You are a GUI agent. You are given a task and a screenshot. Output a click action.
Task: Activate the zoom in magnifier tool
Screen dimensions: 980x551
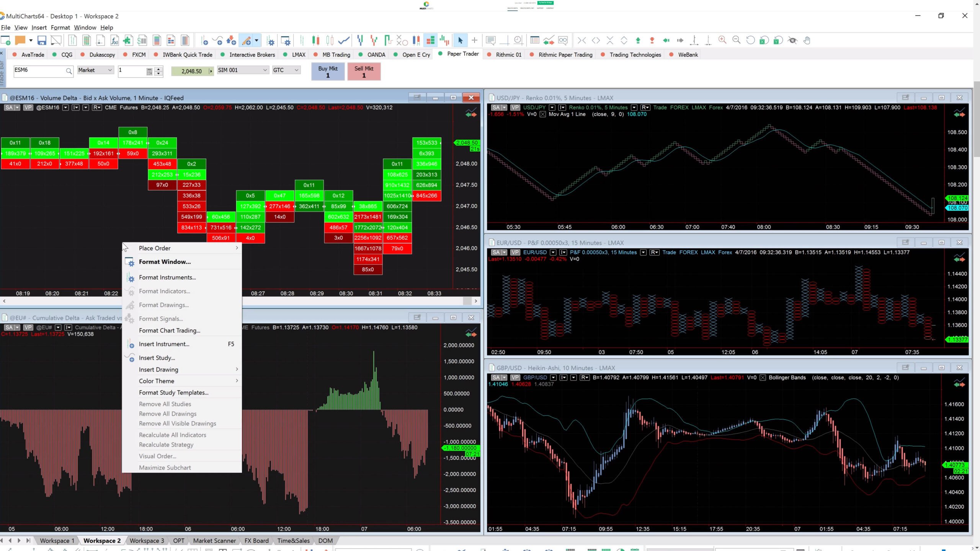coord(722,40)
